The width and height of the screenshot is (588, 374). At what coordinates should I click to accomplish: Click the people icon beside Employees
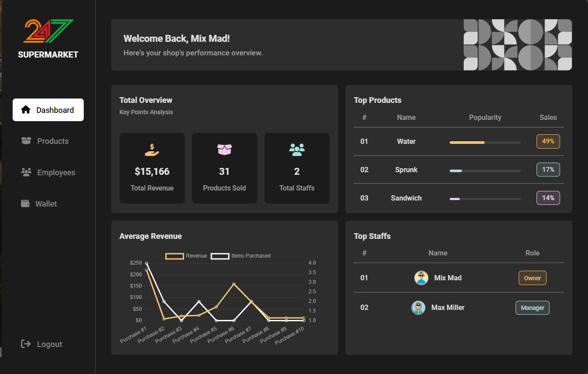[x=26, y=172]
